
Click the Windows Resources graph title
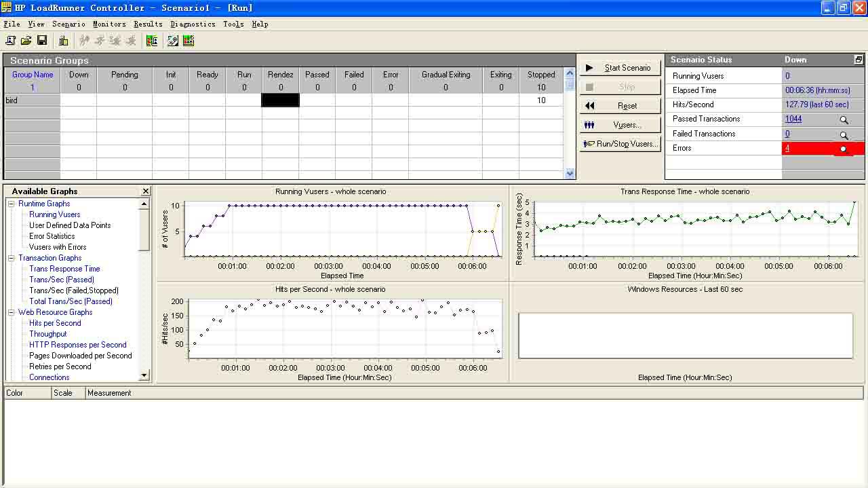(685, 289)
